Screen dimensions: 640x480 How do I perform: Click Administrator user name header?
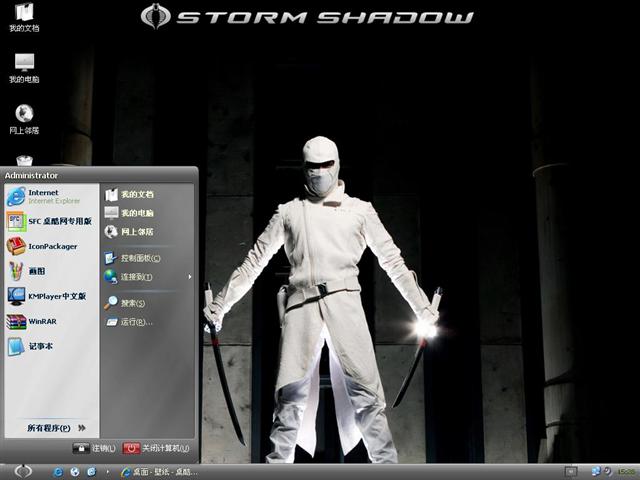tap(31, 175)
